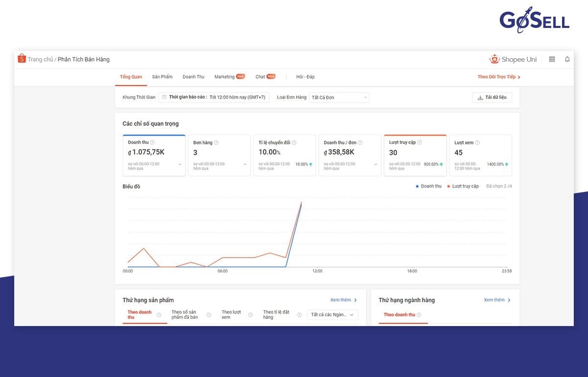Select Theo doanh thu product ranking tab
The height and width of the screenshot is (377, 588).
[x=140, y=315]
